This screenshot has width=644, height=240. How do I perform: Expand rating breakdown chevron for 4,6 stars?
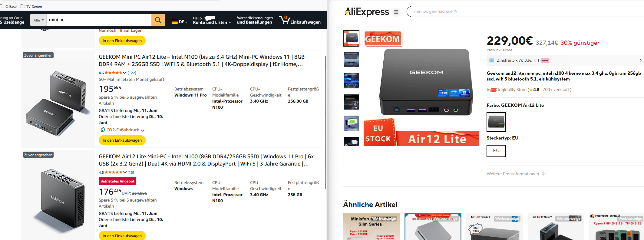click(x=125, y=73)
